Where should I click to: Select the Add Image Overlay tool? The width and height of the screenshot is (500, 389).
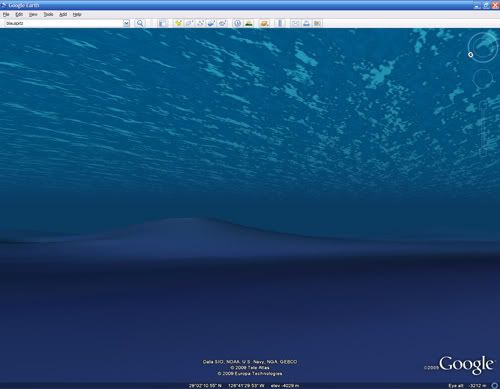pyautogui.click(x=211, y=23)
